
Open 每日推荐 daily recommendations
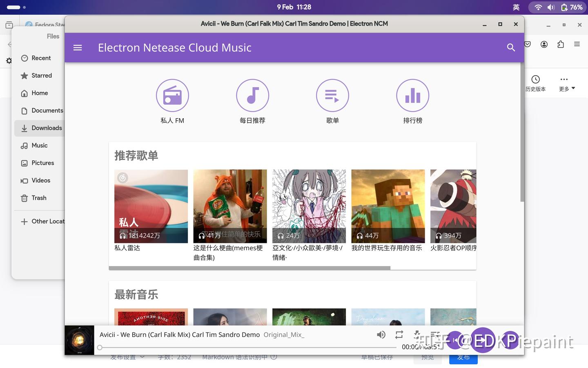(252, 101)
